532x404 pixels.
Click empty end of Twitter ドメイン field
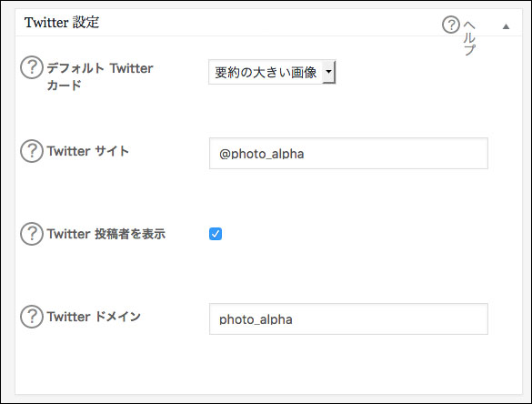(x=390, y=318)
